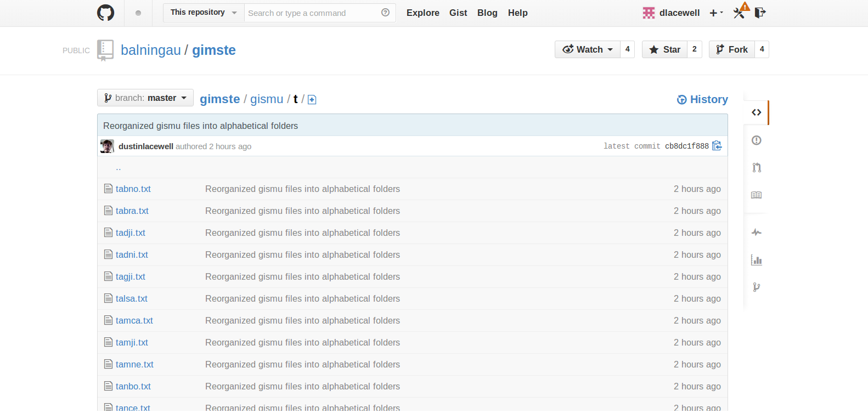
Task: Open Gist in top navigation
Action: (458, 13)
